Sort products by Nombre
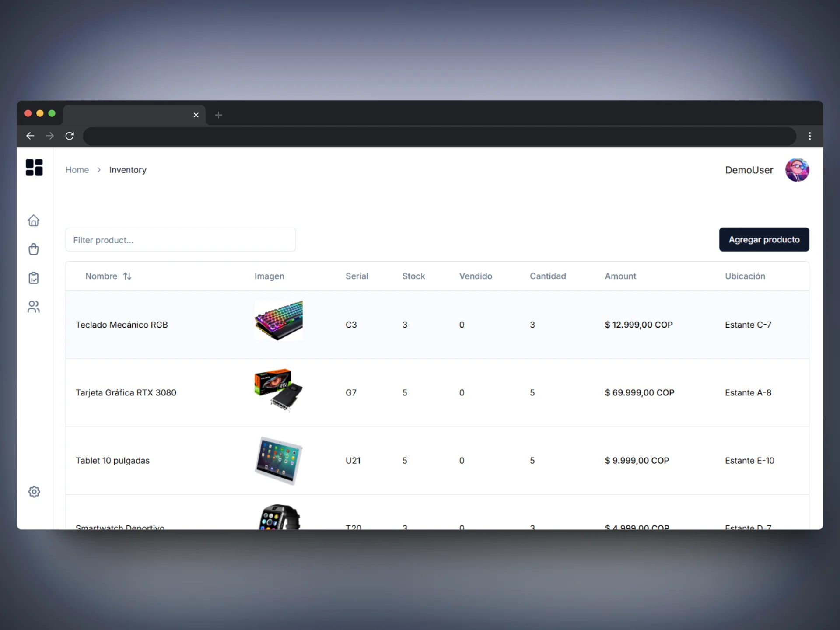 [108, 276]
